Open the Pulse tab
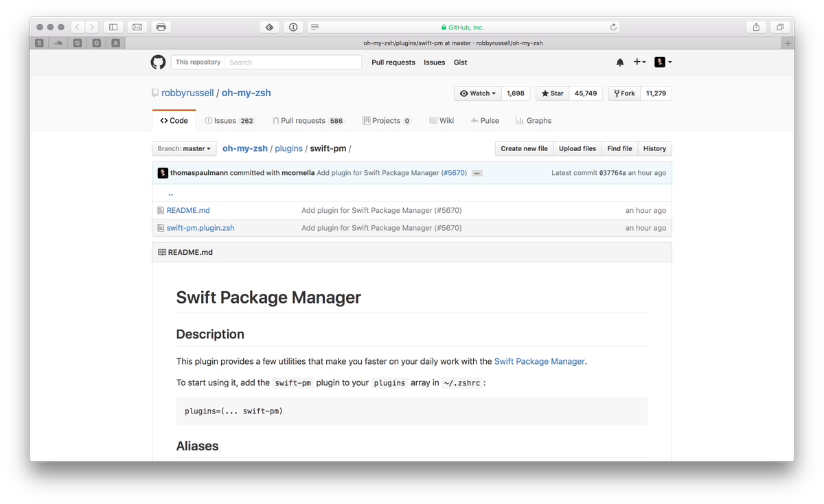The width and height of the screenshot is (824, 504). (485, 120)
